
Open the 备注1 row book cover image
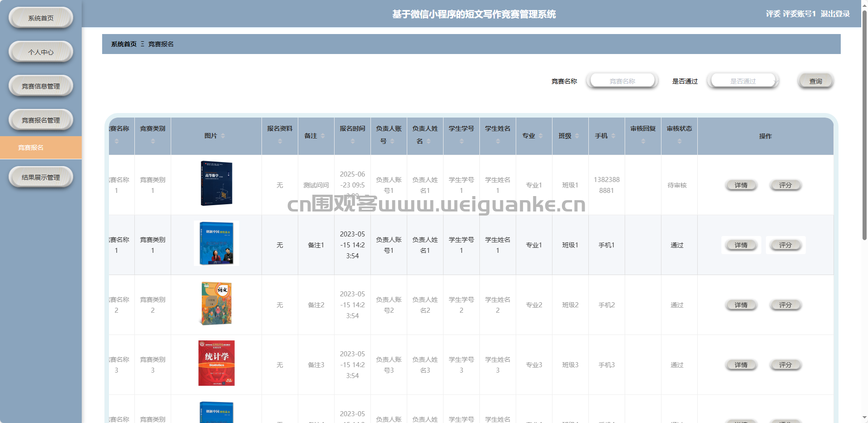pyautogui.click(x=217, y=243)
